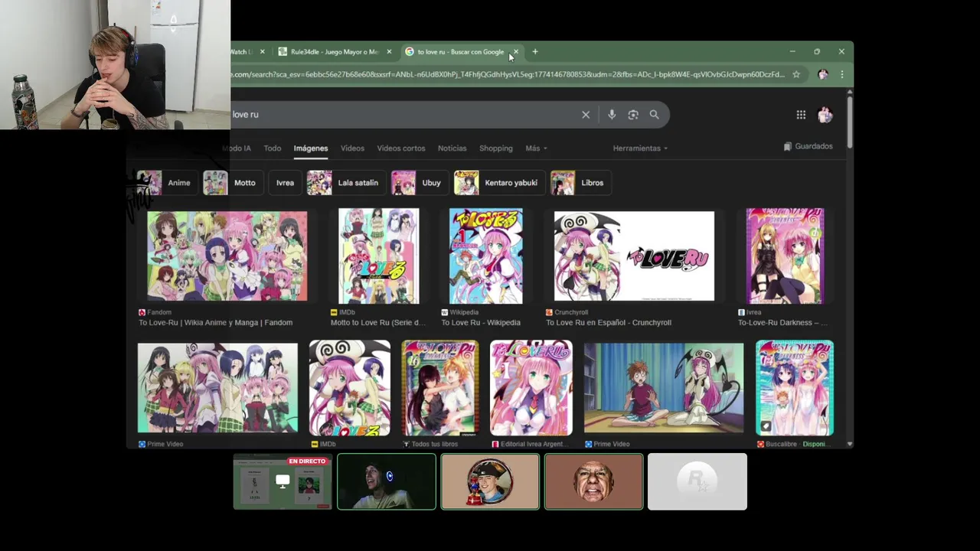Start voice search with the microphone icon

point(612,115)
